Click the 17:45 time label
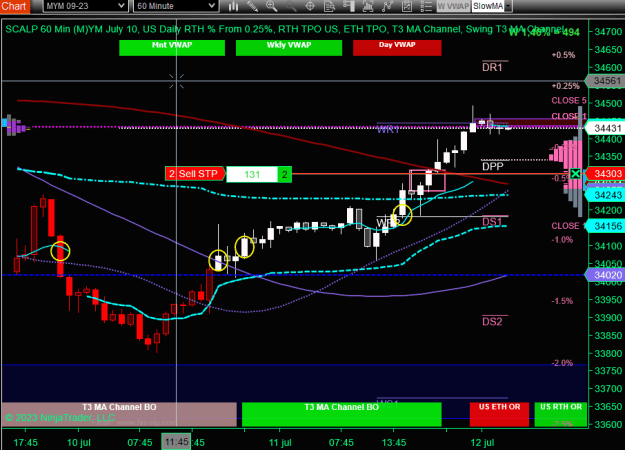Screen dimensions: 625x450 (x=26, y=443)
